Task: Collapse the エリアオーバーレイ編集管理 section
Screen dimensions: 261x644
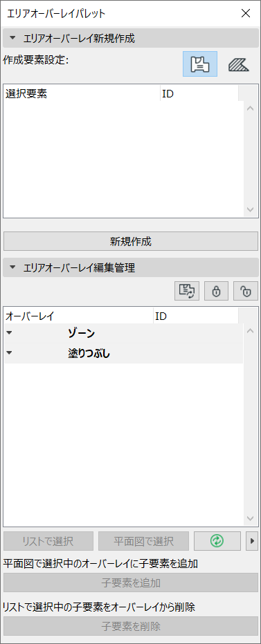Action: [x=12, y=268]
